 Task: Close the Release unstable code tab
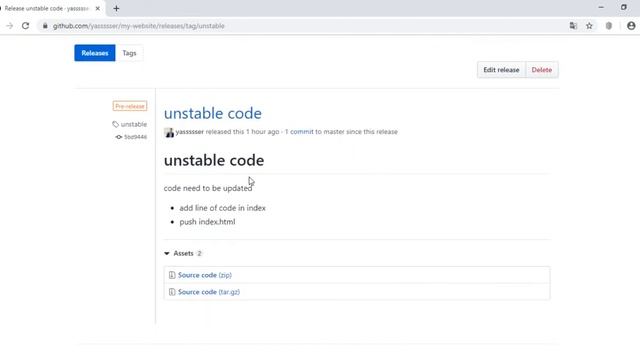(x=98, y=8)
